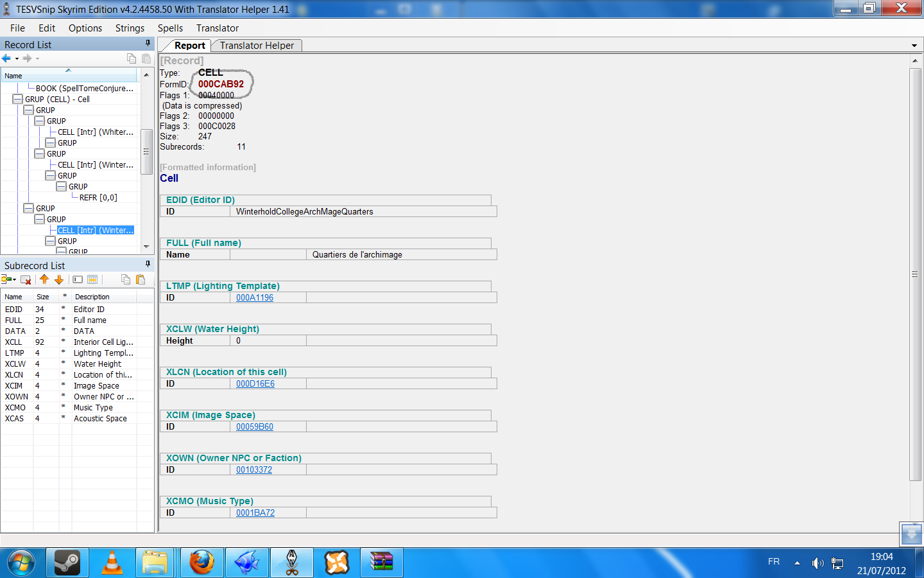
Task: Click the paste icon in Subrecord List toolbar
Action: (141, 279)
